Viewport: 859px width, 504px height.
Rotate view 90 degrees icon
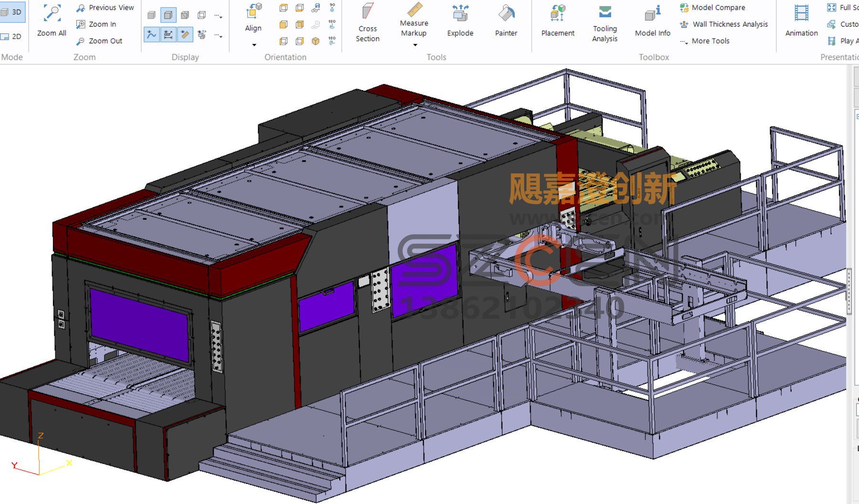pos(332,8)
